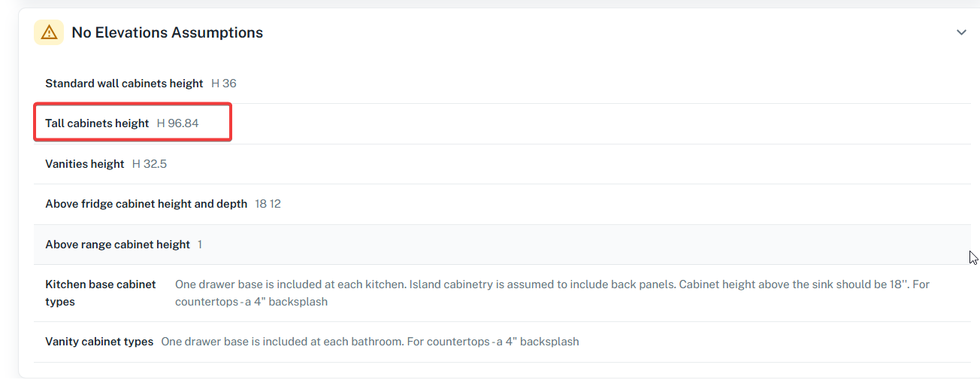
Task: Select the Vanity cabinet types label
Action: click(x=99, y=342)
